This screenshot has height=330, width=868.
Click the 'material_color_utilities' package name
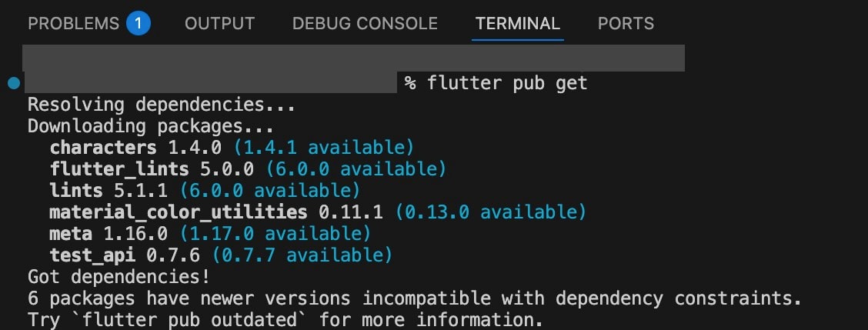(x=178, y=212)
